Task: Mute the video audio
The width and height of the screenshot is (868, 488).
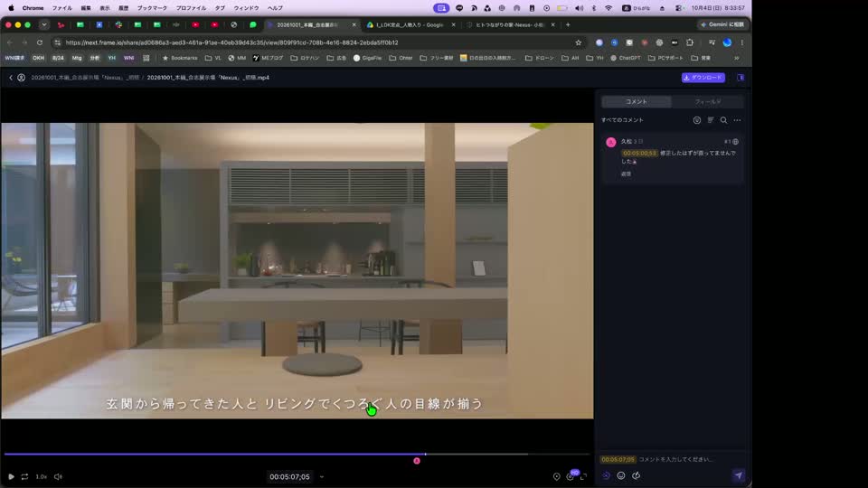Action: click(58, 476)
